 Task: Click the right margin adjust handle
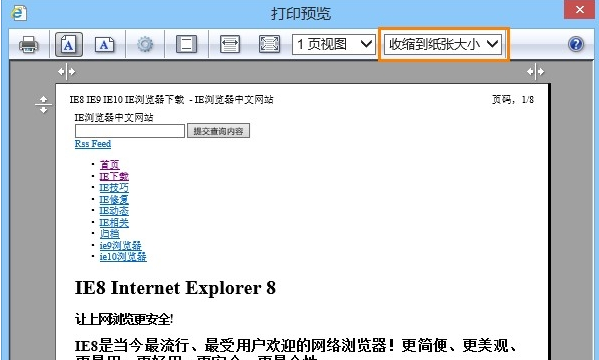[535, 71]
